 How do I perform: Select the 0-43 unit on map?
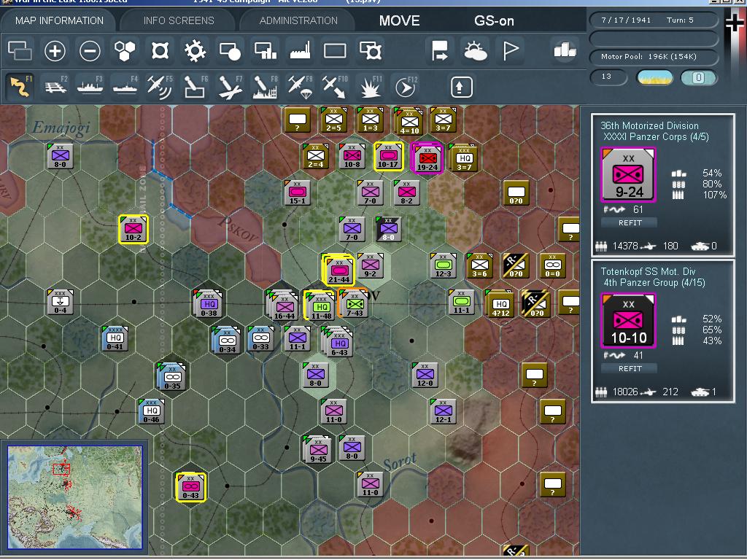point(190,487)
